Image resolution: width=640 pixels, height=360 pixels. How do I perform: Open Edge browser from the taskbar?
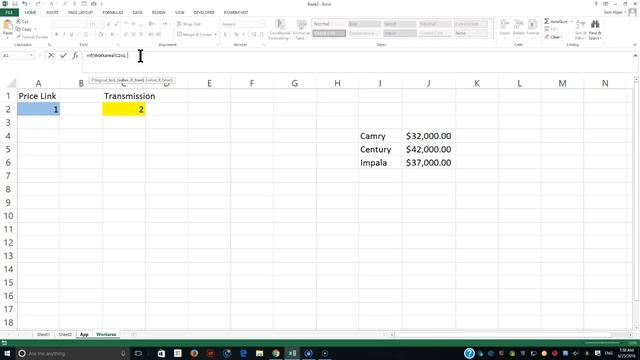coord(243,353)
